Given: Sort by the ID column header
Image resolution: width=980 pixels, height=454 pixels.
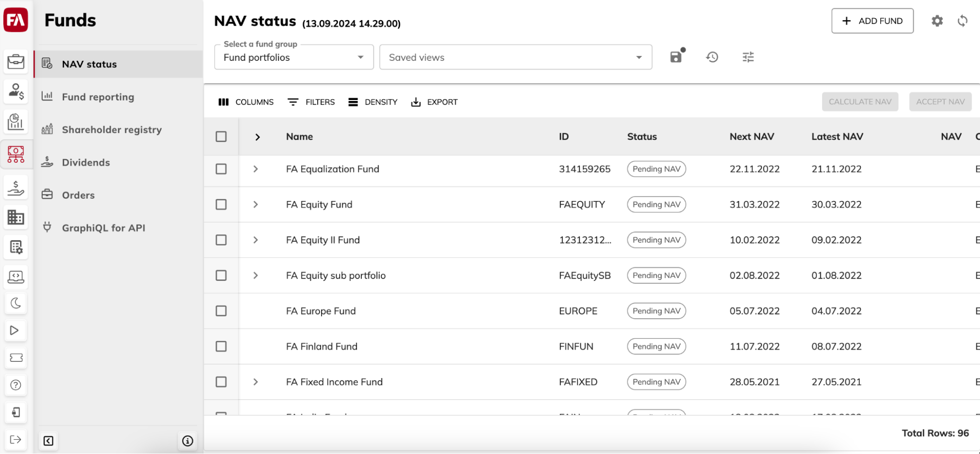Looking at the screenshot, I should tap(564, 137).
